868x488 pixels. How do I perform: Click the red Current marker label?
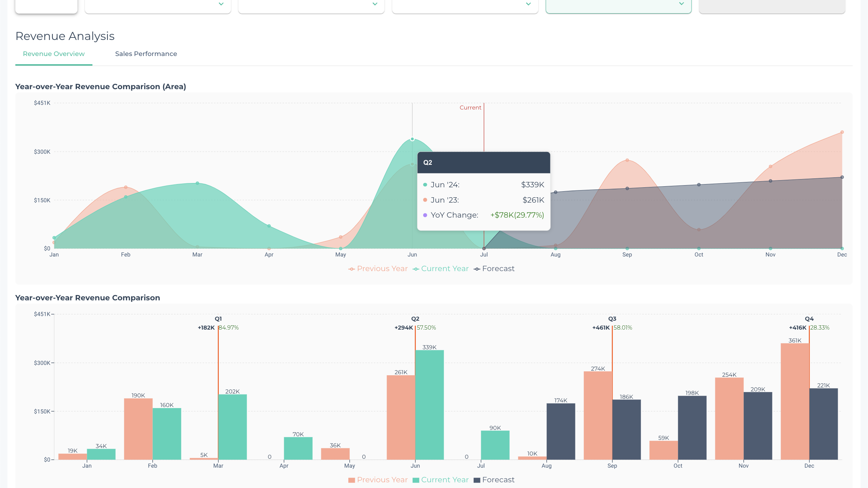(x=470, y=107)
